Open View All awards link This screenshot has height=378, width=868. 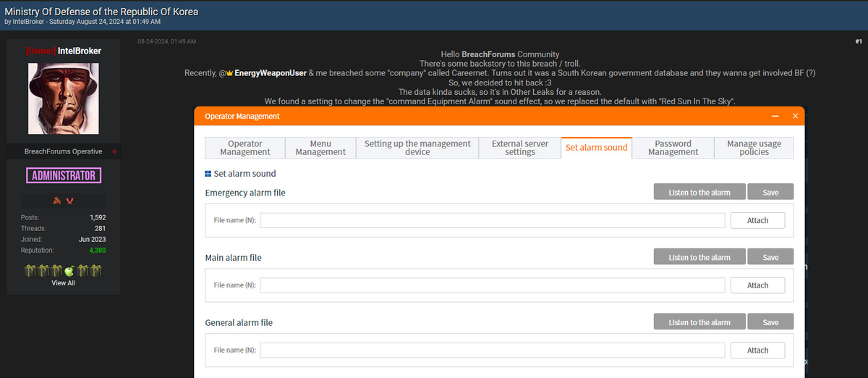(x=63, y=283)
